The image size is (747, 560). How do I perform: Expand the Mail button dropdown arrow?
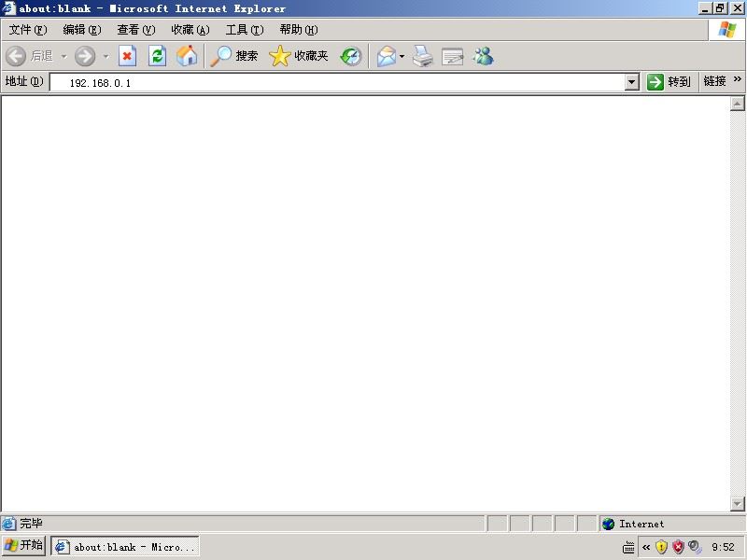tap(402, 56)
